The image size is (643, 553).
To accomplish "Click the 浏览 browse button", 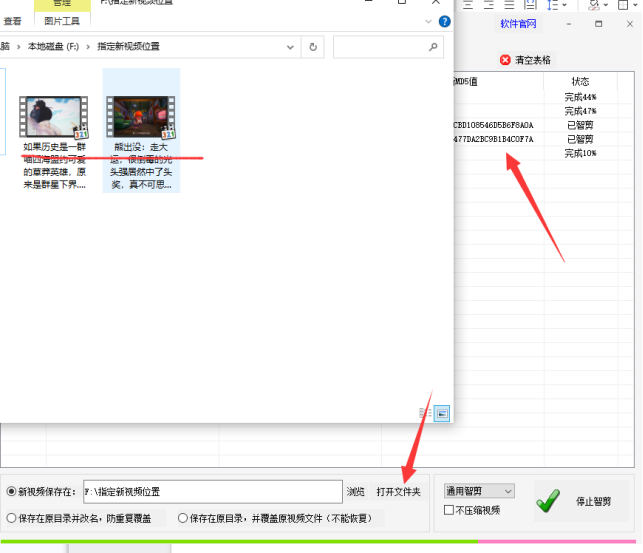I will [355, 492].
